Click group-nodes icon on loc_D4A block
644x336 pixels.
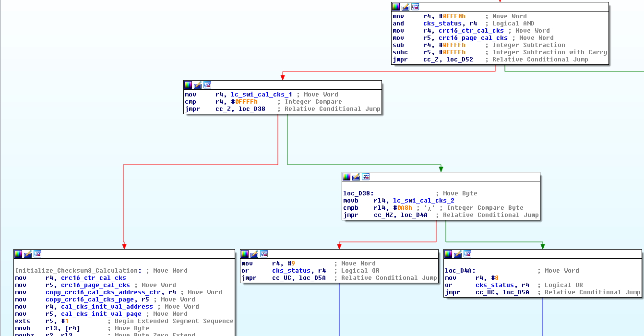(x=467, y=254)
